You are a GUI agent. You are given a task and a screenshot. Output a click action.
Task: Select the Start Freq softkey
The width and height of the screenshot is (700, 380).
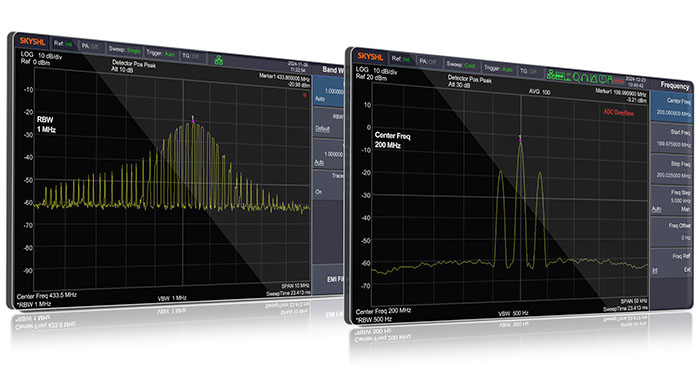tap(671, 138)
